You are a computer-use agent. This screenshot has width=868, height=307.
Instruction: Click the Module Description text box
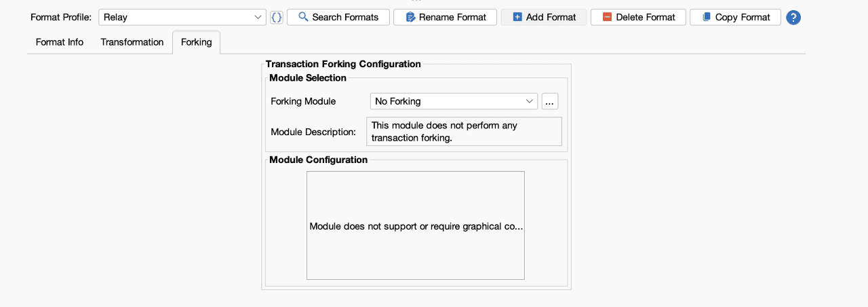click(465, 132)
